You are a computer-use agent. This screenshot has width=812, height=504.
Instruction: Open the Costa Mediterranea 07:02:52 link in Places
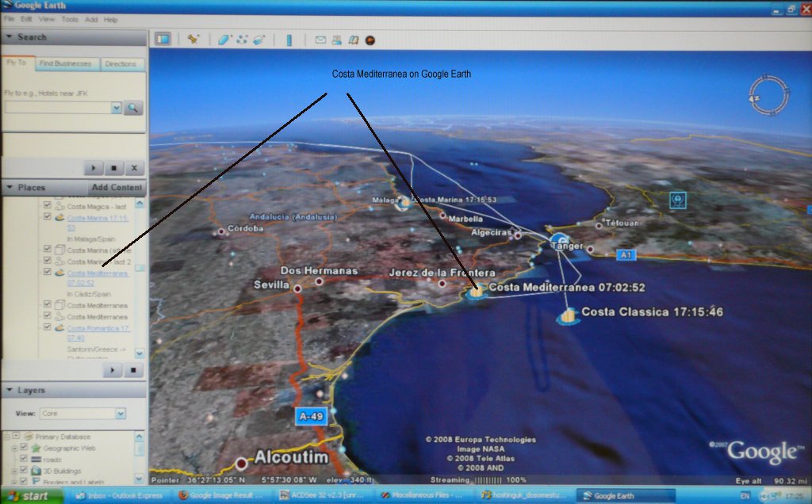[97, 277]
